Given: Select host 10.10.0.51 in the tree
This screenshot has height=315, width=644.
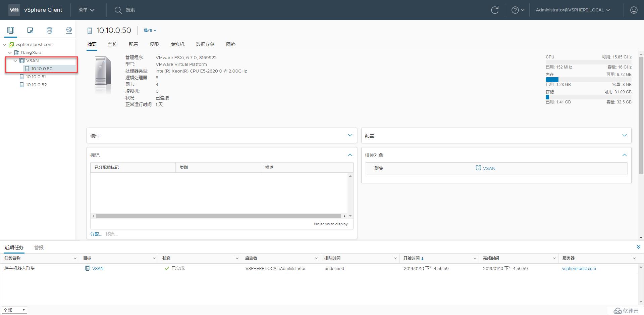Looking at the screenshot, I should coord(36,77).
